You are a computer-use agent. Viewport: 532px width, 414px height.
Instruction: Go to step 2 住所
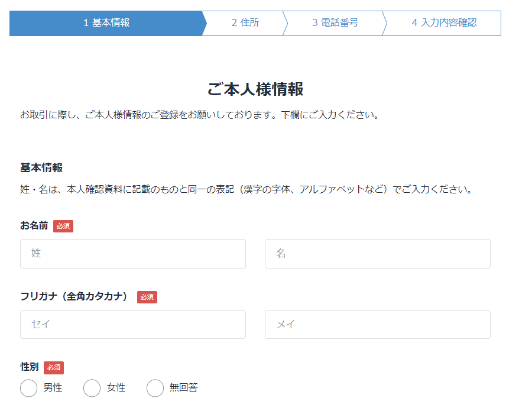click(245, 23)
